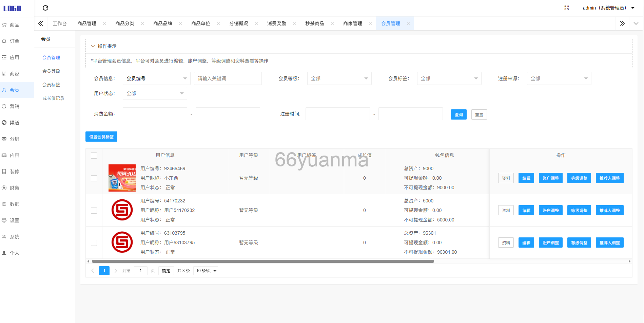Select 会员 person icon in sidebar
The height and width of the screenshot is (323, 644).
point(4,90)
